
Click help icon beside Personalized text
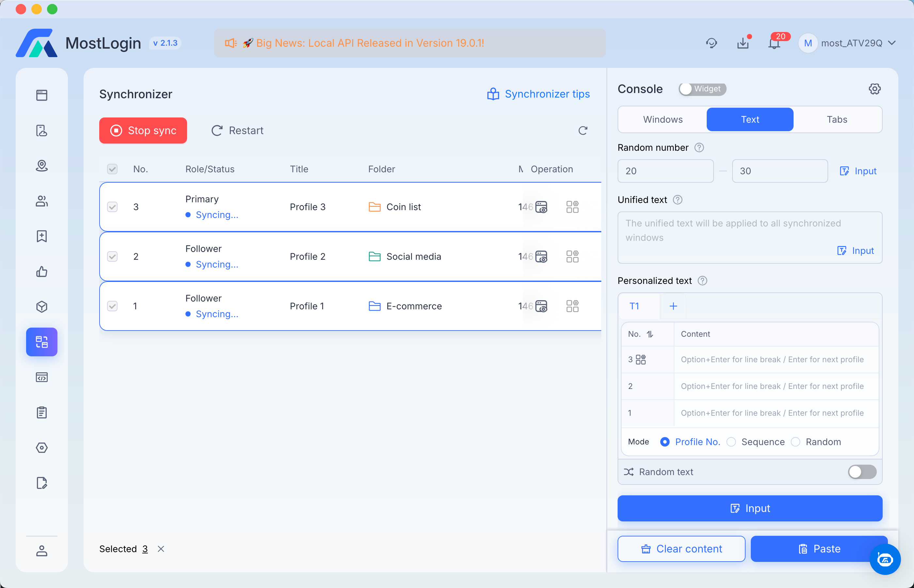point(702,281)
